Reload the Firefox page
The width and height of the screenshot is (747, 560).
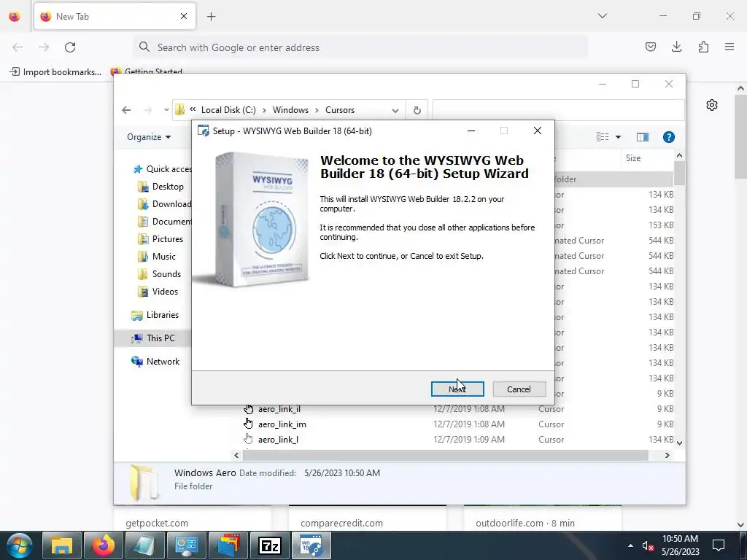(70, 47)
